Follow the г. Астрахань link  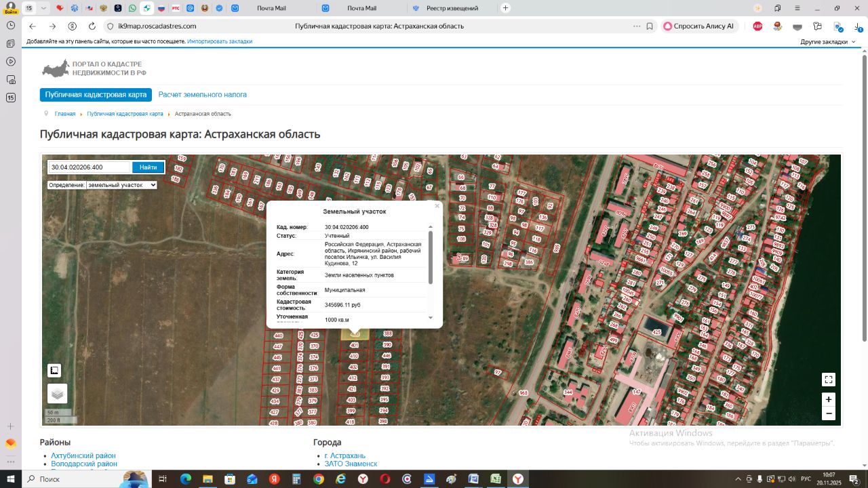344,455
